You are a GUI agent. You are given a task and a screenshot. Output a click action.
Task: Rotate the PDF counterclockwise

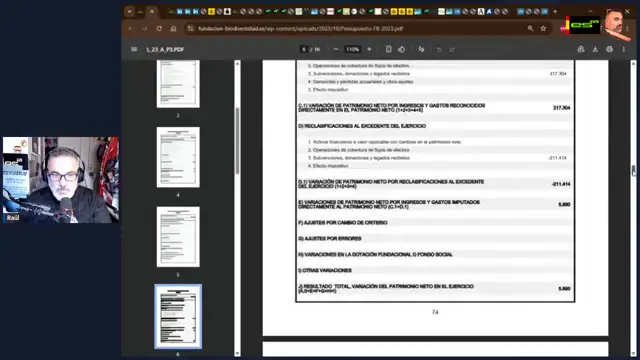401,49
